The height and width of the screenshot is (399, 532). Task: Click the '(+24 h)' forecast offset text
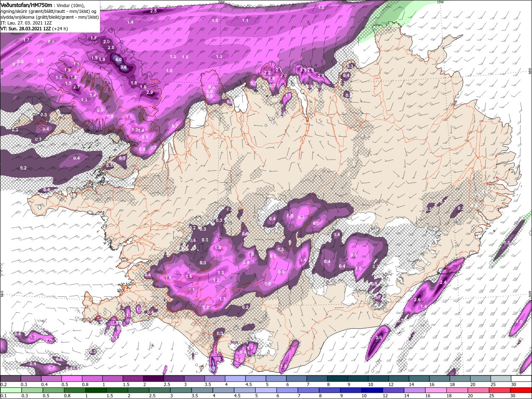(60, 29)
